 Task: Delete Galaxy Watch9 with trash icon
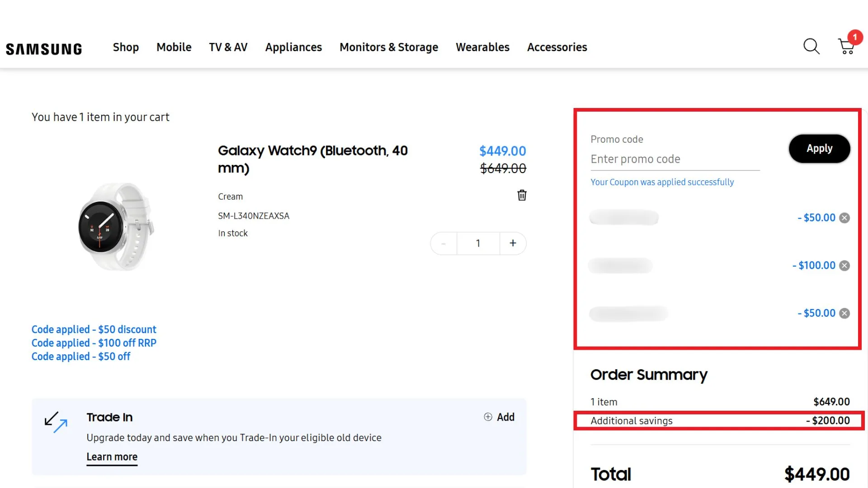click(x=522, y=195)
